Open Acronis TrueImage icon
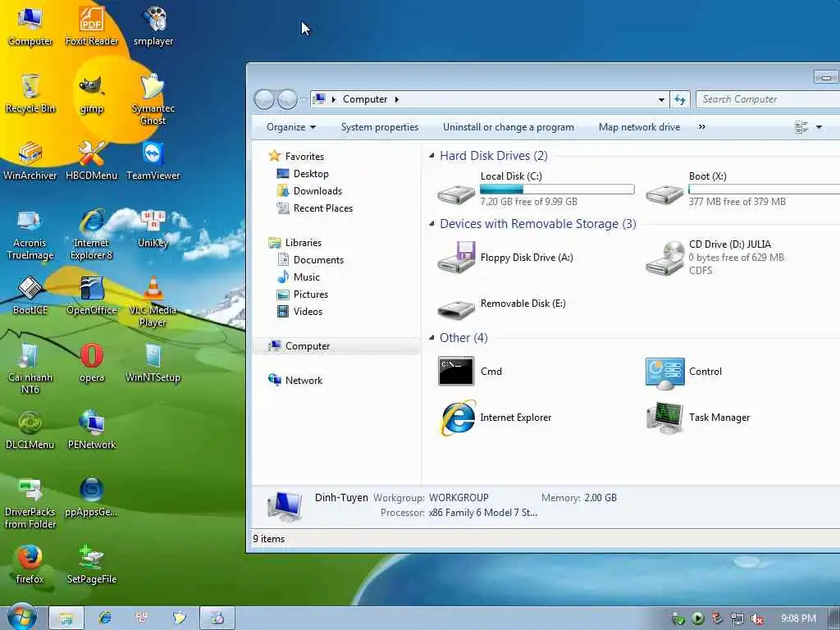Viewport: 840px width, 630px height. click(x=30, y=235)
